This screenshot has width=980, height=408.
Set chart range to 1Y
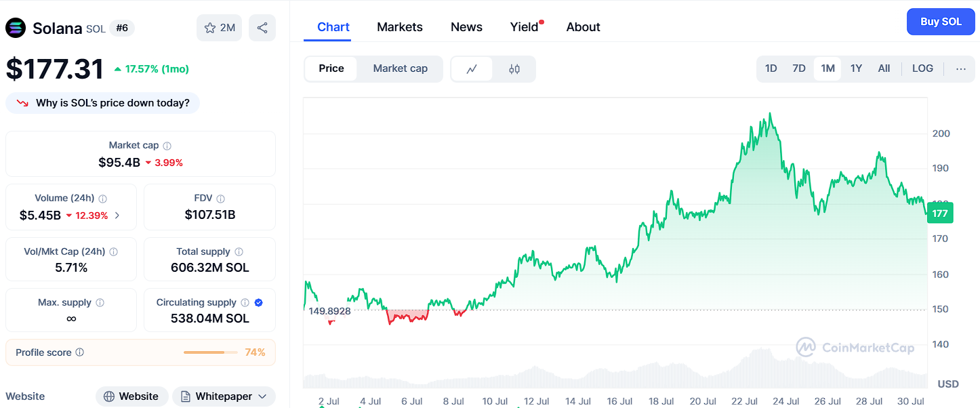[x=856, y=68]
